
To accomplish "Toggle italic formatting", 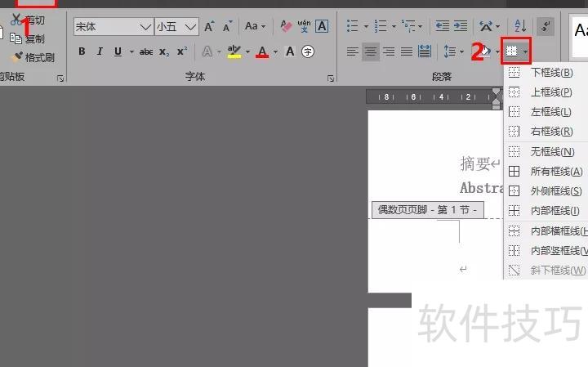I will click(100, 51).
